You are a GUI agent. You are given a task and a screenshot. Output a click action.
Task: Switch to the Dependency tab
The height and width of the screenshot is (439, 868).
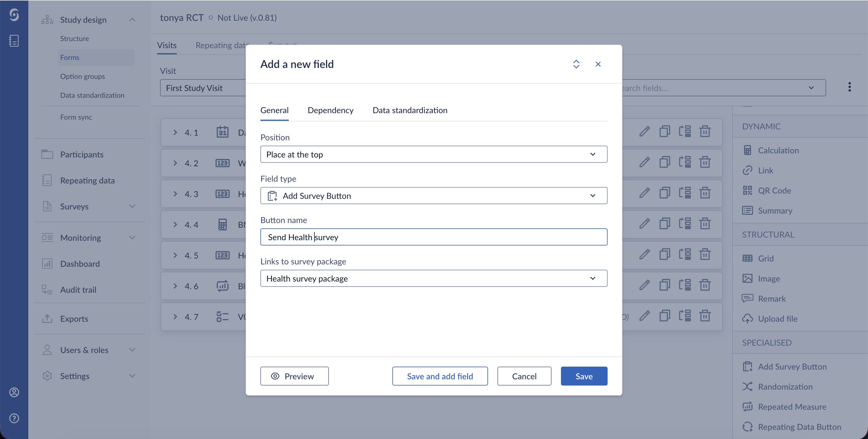pyautogui.click(x=330, y=110)
